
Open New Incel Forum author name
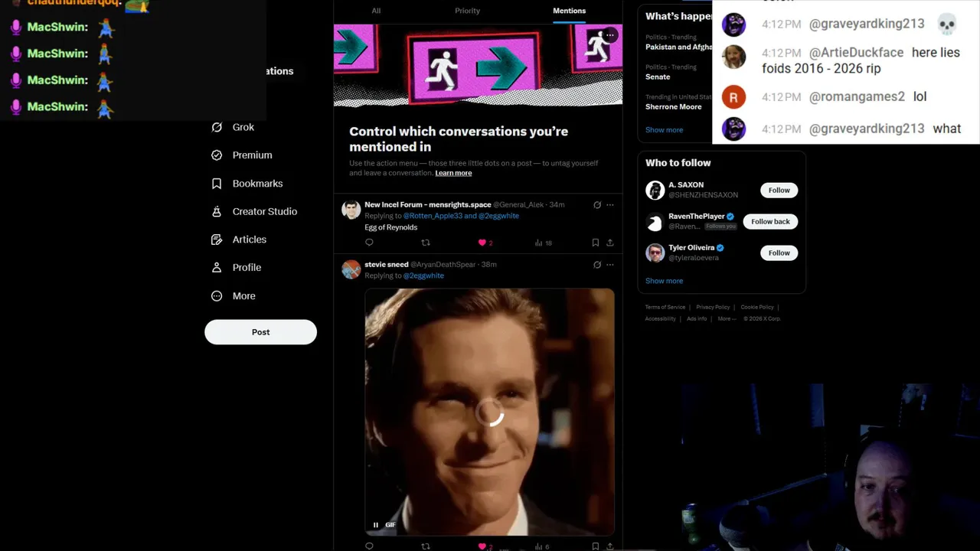tap(427, 204)
